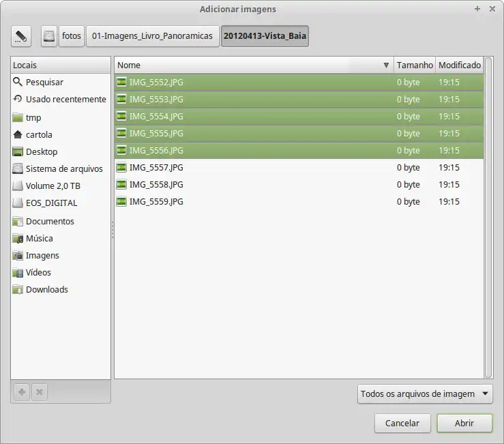Image resolution: width=504 pixels, height=444 pixels.
Task: Click the add bookmark plus button
Action: coord(22,392)
